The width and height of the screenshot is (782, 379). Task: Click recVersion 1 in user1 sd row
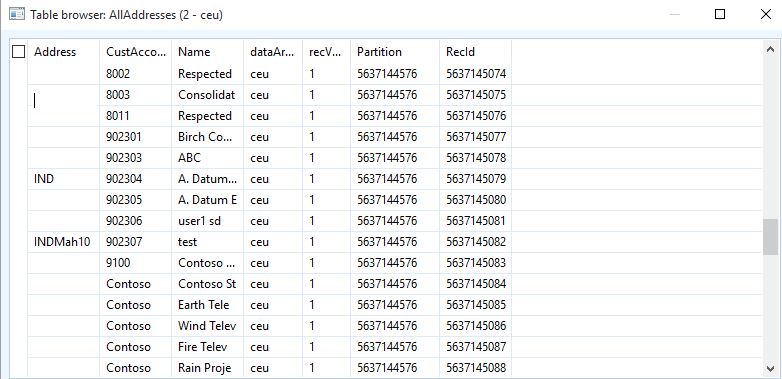point(326,221)
